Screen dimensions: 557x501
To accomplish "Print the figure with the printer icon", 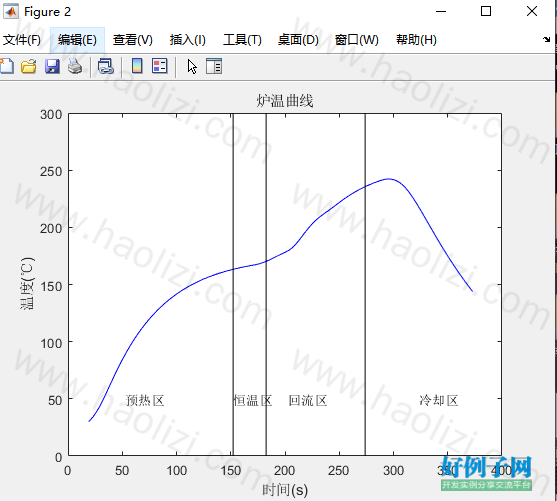I will coord(75,66).
